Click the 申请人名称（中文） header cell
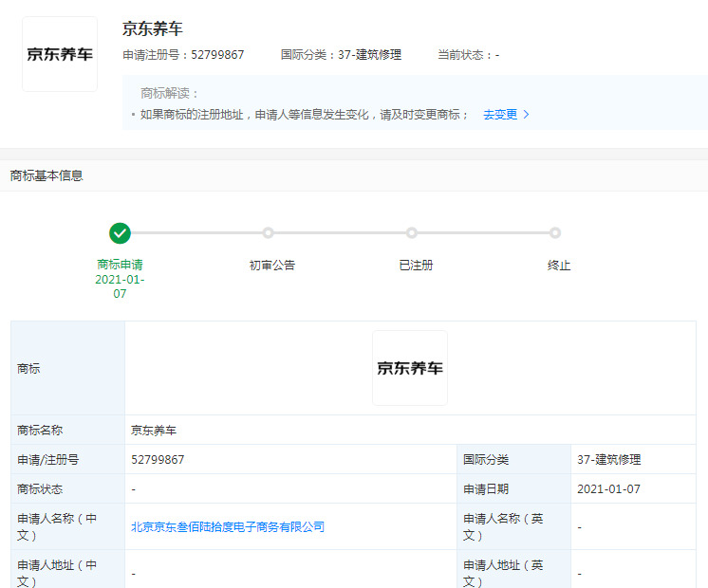708x588 pixels. point(67,526)
